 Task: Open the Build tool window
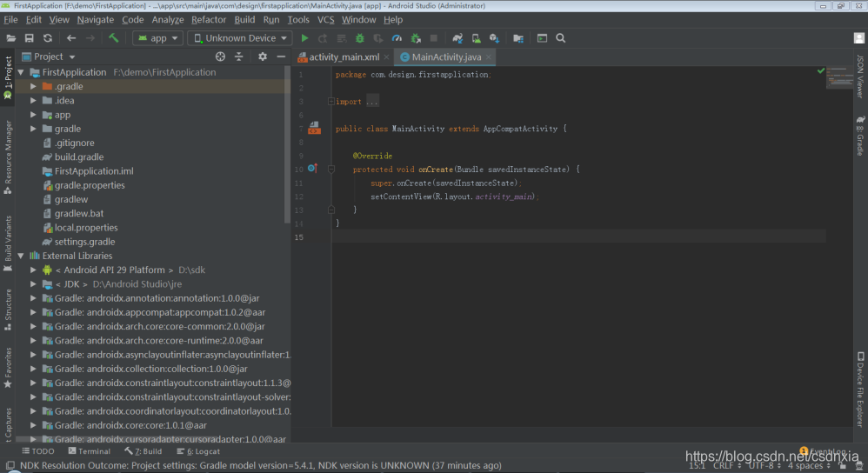[x=144, y=451]
